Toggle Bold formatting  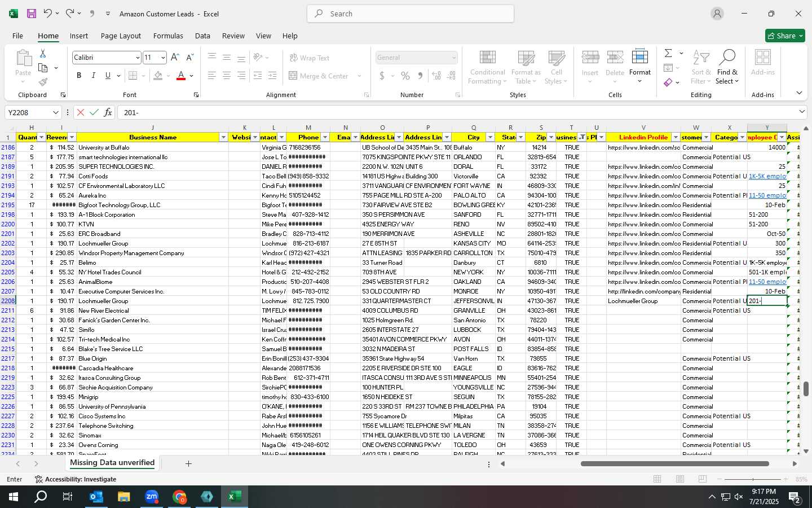click(79, 76)
